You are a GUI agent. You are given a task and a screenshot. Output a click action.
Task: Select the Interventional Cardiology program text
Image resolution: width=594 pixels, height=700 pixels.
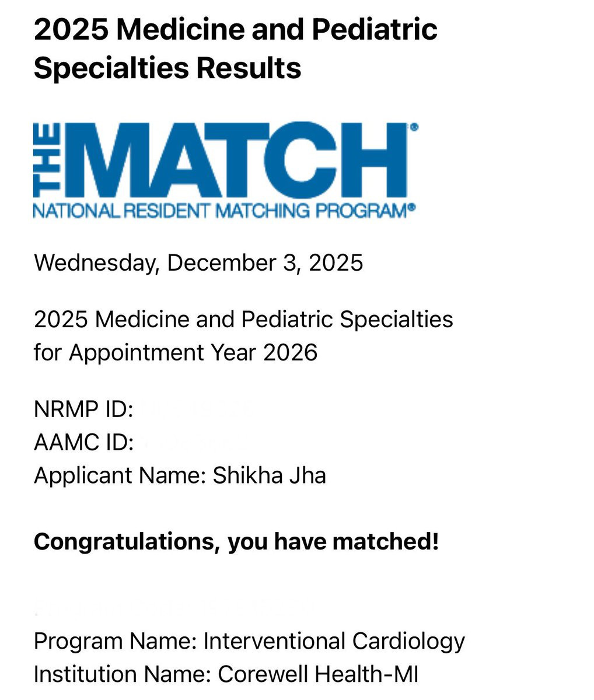pos(334,641)
